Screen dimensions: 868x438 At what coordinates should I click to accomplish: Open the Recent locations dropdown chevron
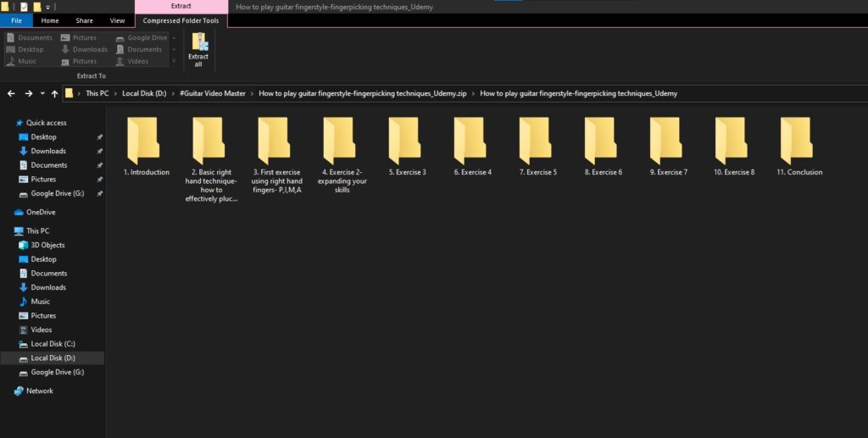pos(42,93)
